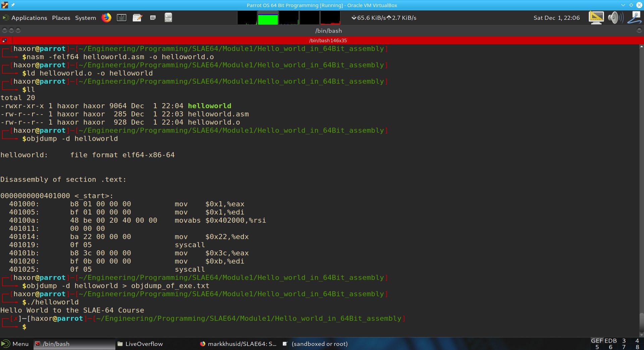
Task: Click the syscall at address 401025
Action: click(190, 269)
